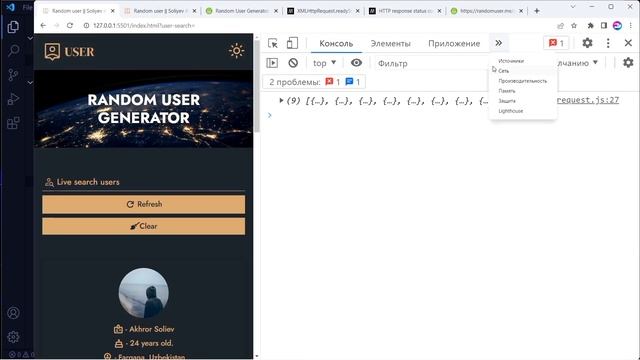The image size is (640, 360).
Task: Share this page icon in address bar
Action: [560, 25]
